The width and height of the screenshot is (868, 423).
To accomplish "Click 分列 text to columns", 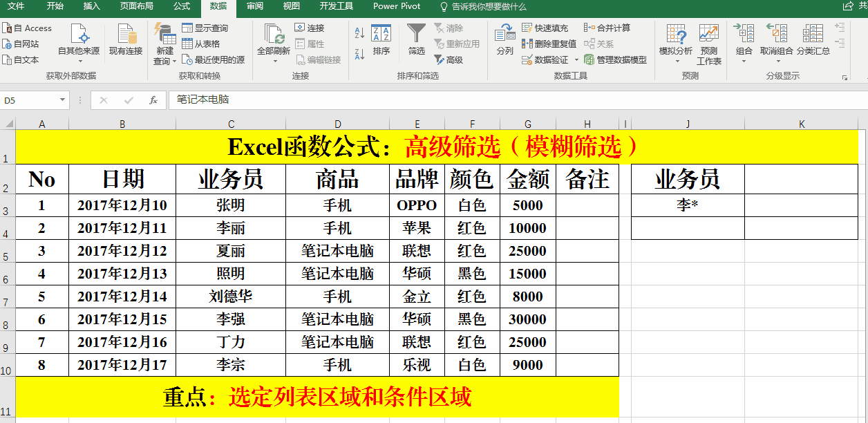I will (x=505, y=40).
